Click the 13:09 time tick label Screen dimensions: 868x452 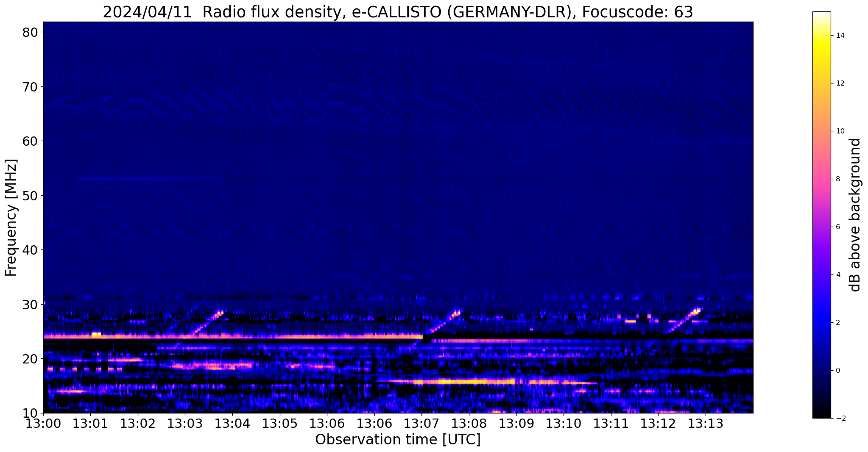pyautogui.click(x=516, y=424)
